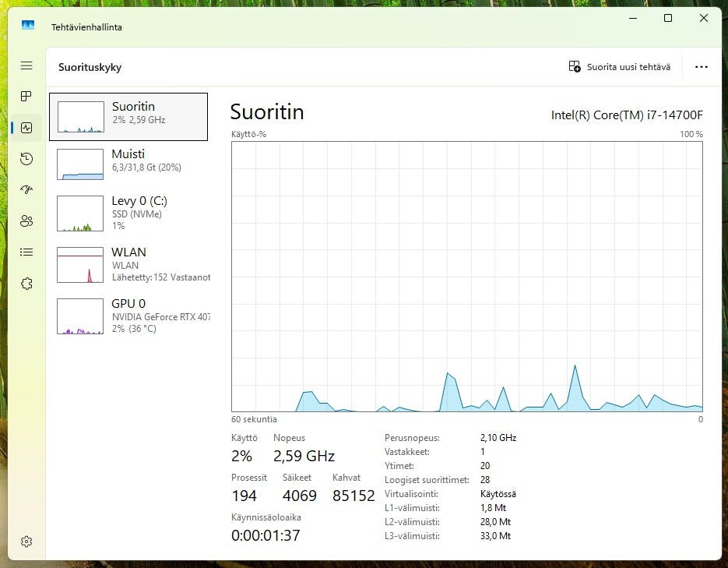Image resolution: width=728 pixels, height=568 pixels.
Task: Open Task Manager settings gear
Action: coord(26,542)
